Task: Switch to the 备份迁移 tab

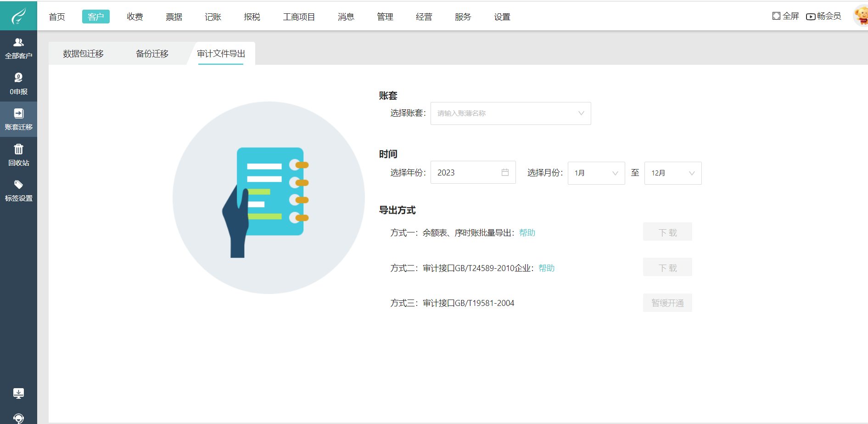Action: [152, 53]
